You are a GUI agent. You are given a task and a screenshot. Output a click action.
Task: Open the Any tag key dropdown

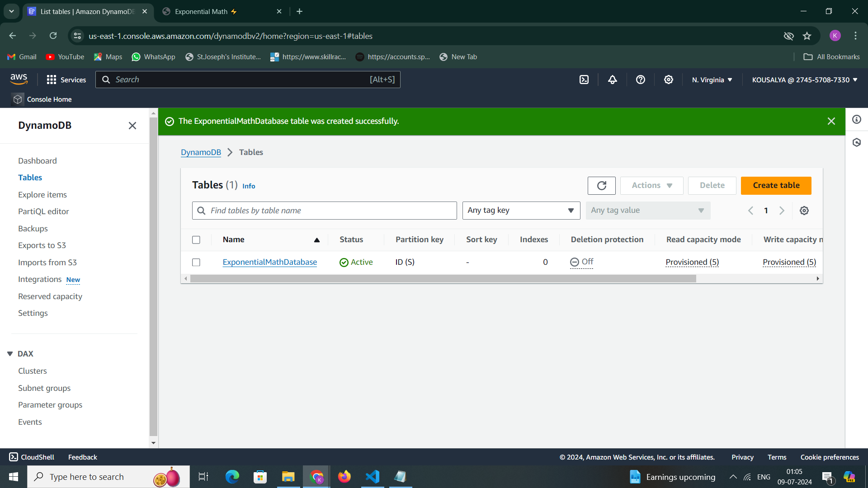(x=521, y=211)
